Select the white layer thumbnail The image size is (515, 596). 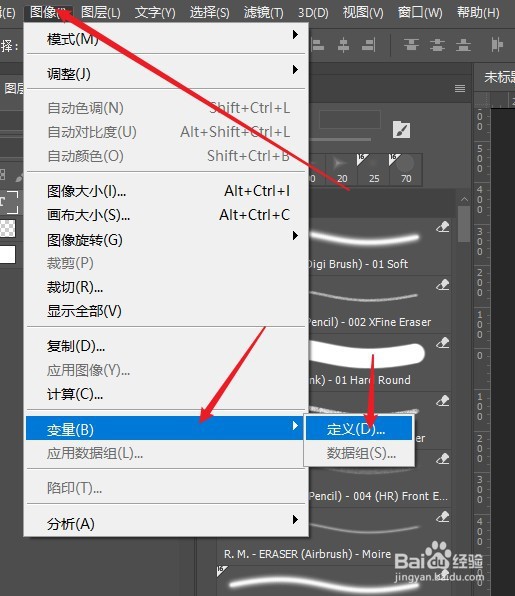click(x=7, y=254)
